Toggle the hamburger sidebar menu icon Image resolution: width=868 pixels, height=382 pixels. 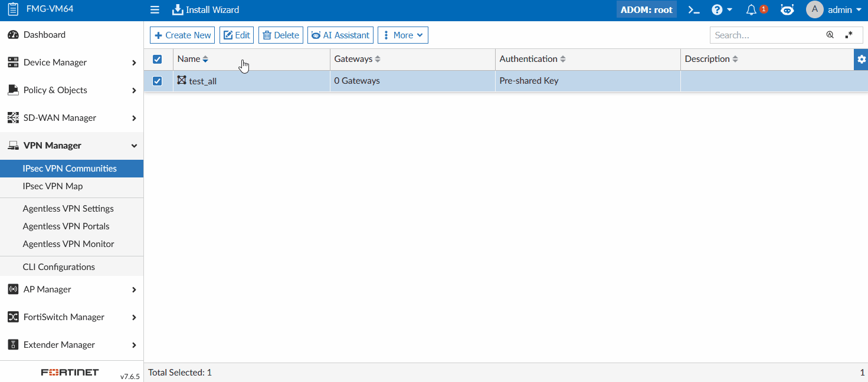click(155, 10)
